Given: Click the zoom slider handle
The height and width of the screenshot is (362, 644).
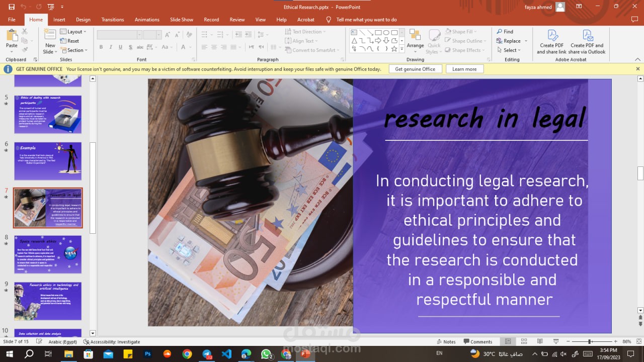Looking at the screenshot, I should click(589, 342).
